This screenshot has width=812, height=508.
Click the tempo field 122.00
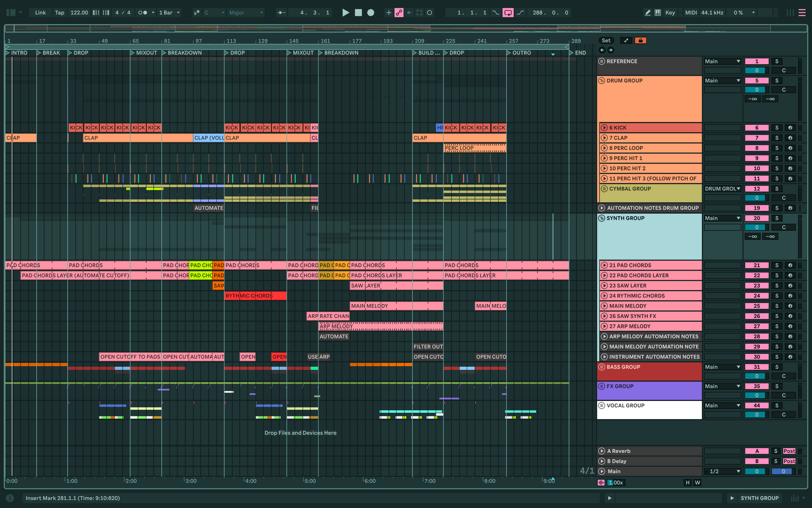point(79,13)
